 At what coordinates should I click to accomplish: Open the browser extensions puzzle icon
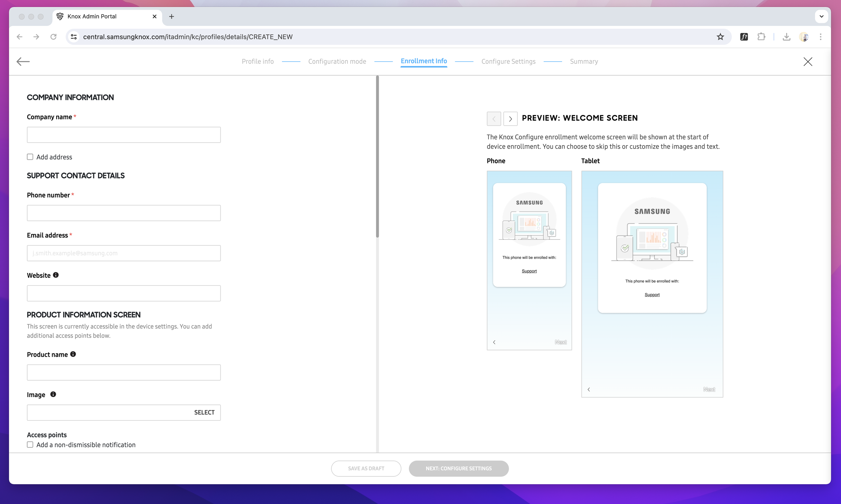tap(761, 37)
